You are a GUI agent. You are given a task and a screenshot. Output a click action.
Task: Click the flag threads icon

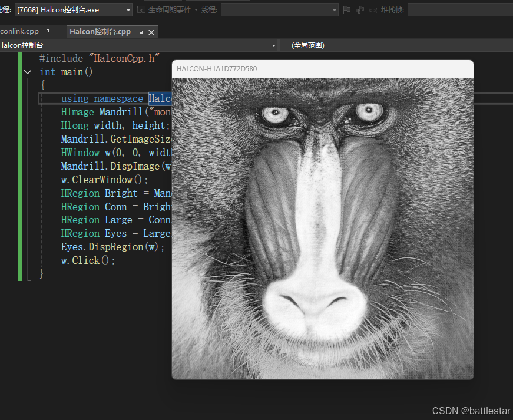tap(347, 10)
